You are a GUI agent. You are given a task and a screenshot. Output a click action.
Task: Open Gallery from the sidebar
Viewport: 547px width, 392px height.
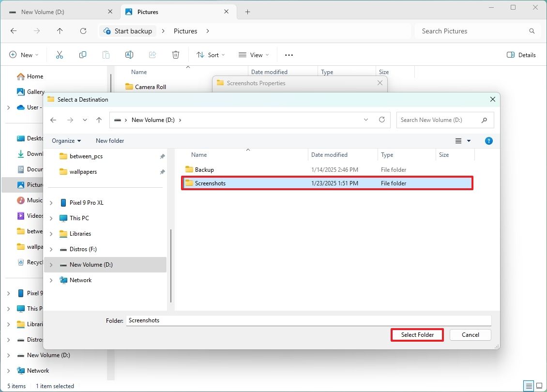[x=34, y=91]
